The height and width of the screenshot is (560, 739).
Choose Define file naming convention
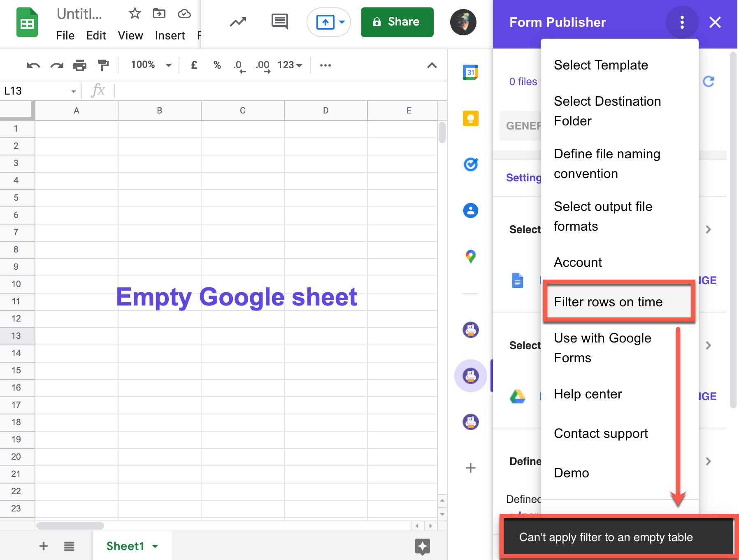620,164
